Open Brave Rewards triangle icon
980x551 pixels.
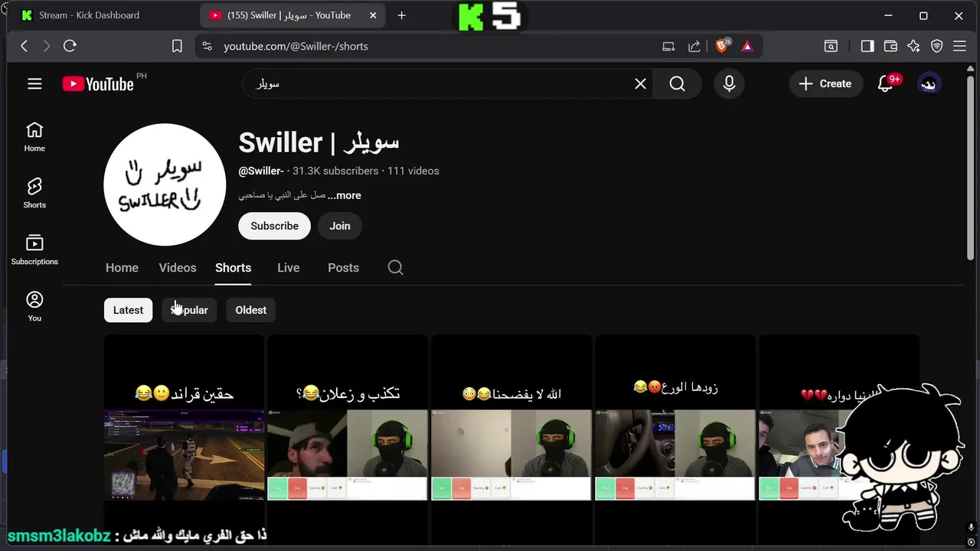coord(747,46)
